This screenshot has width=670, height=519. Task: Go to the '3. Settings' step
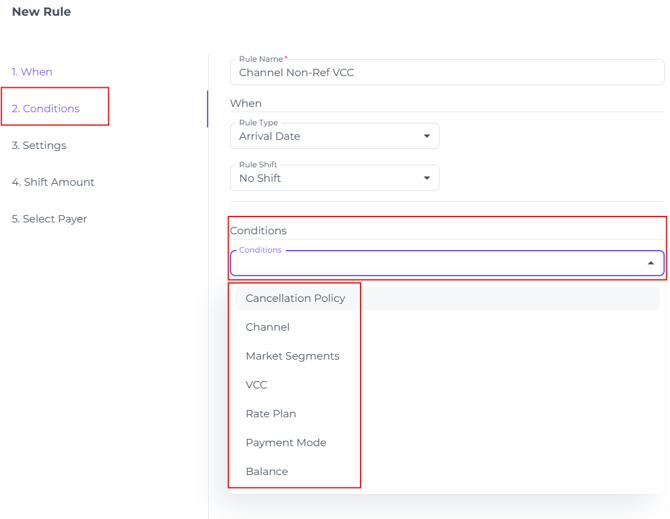39,145
